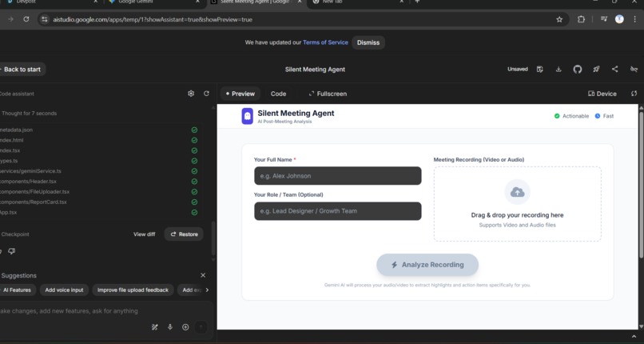Open Code assistant settings gear
This screenshot has height=344, width=644.
click(x=191, y=94)
